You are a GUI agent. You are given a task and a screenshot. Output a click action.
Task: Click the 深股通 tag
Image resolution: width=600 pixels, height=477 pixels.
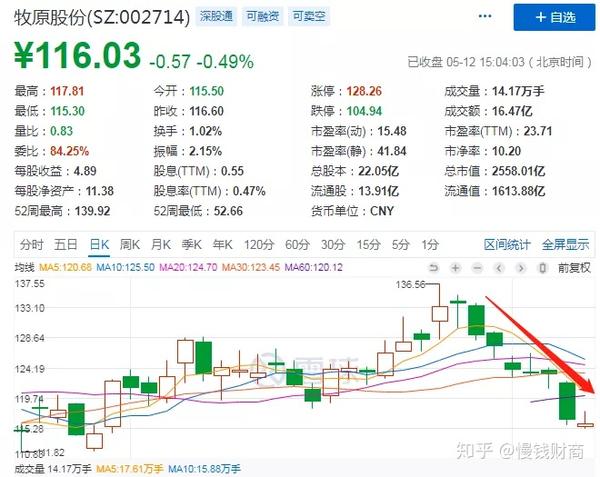[x=216, y=16]
